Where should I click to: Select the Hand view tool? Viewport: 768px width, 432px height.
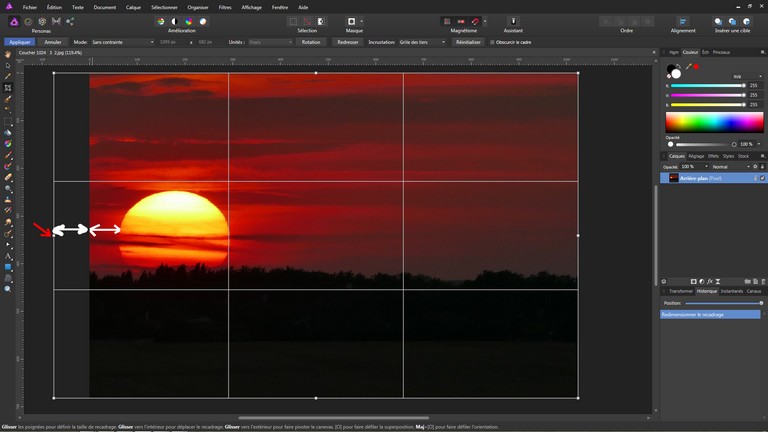(8, 54)
